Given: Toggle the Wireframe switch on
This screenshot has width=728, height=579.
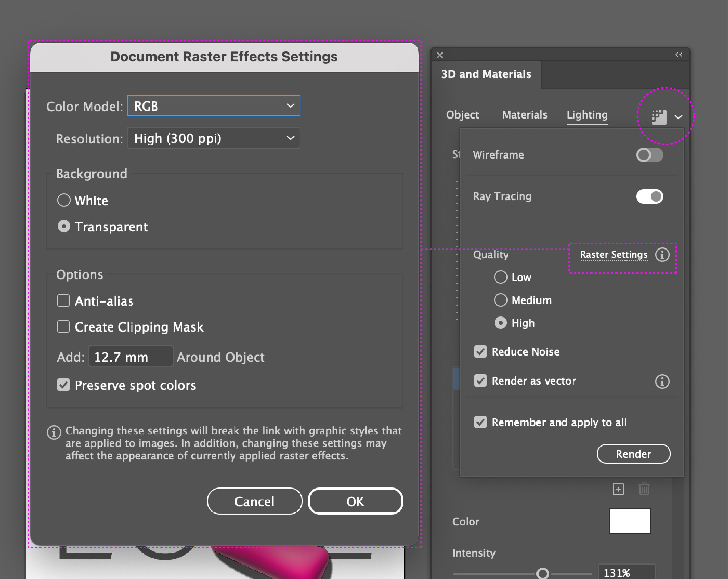Looking at the screenshot, I should point(649,155).
